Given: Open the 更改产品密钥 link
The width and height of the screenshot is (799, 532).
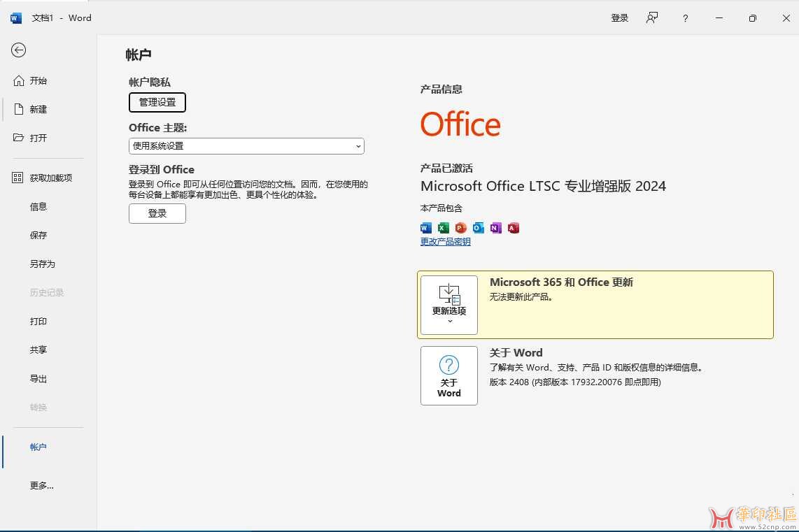Looking at the screenshot, I should pyautogui.click(x=445, y=241).
